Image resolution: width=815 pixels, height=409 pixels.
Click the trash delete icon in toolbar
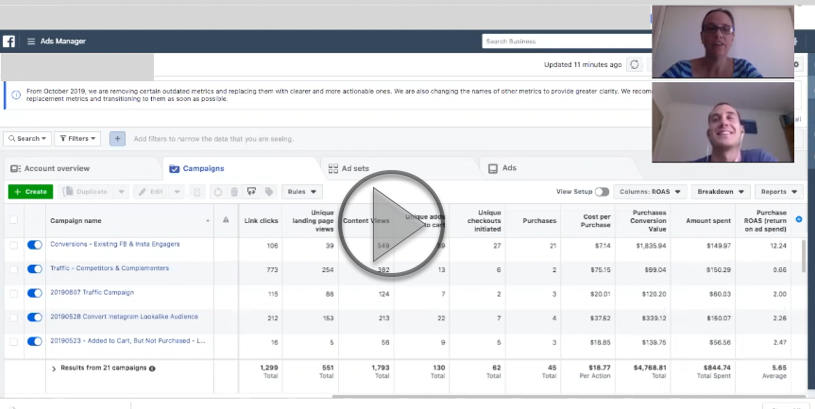click(x=233, y=191)
